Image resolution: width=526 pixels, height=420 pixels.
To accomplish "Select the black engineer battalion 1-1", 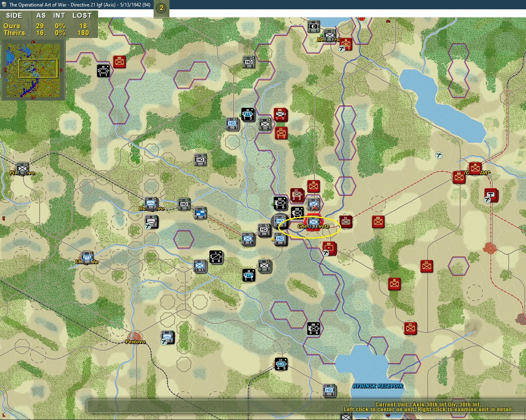I will coord(249,275).
